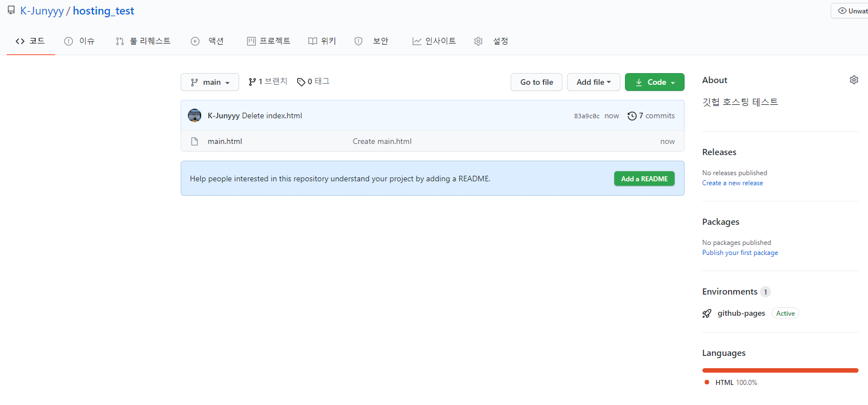868x405 pixels.
Task: Click Create a new release link
Action: click(x=733, y=183)
